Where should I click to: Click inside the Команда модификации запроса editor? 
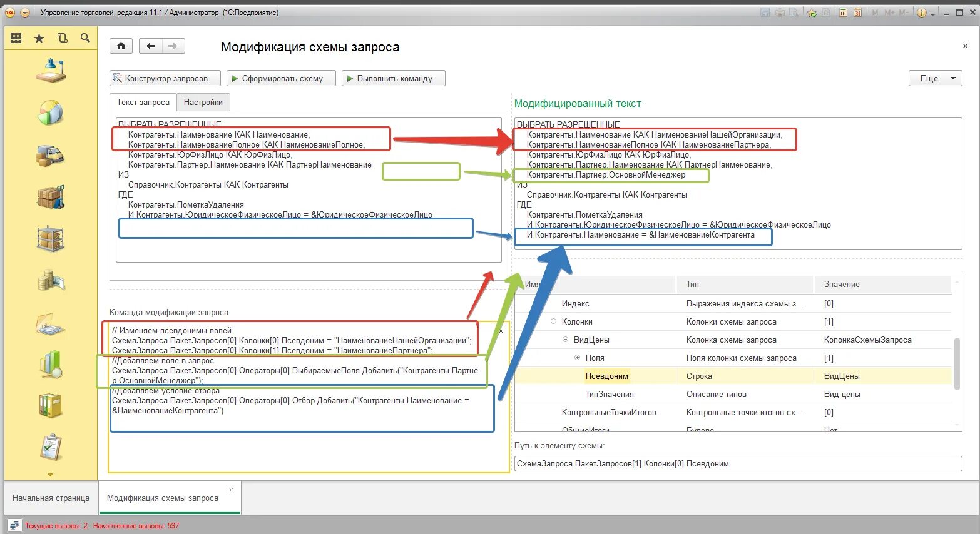pyautogui.click(x=308, y=396)
